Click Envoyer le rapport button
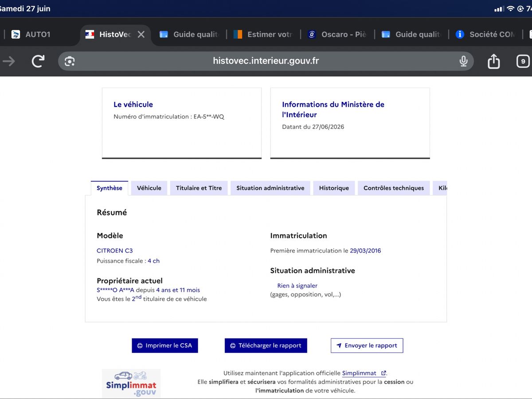Screen dimensions: 532x399 coord(367,345)
